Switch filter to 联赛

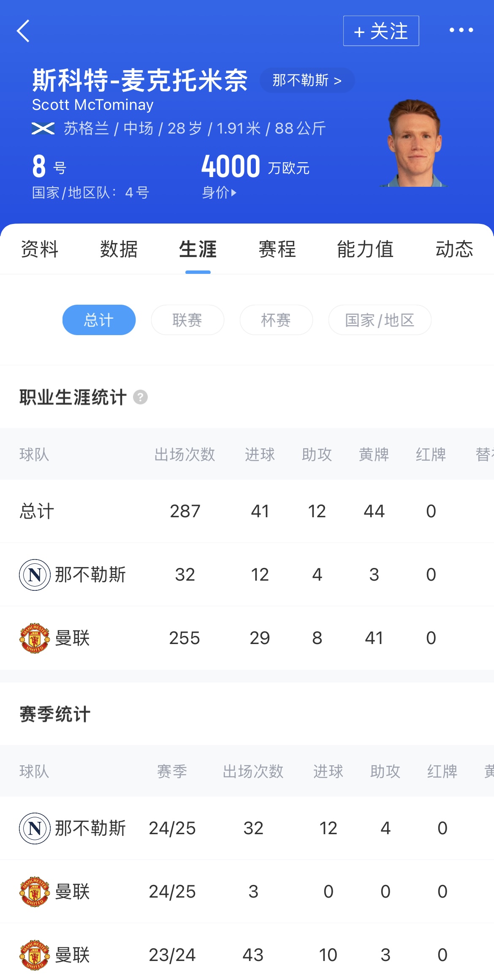coord(187,320)
